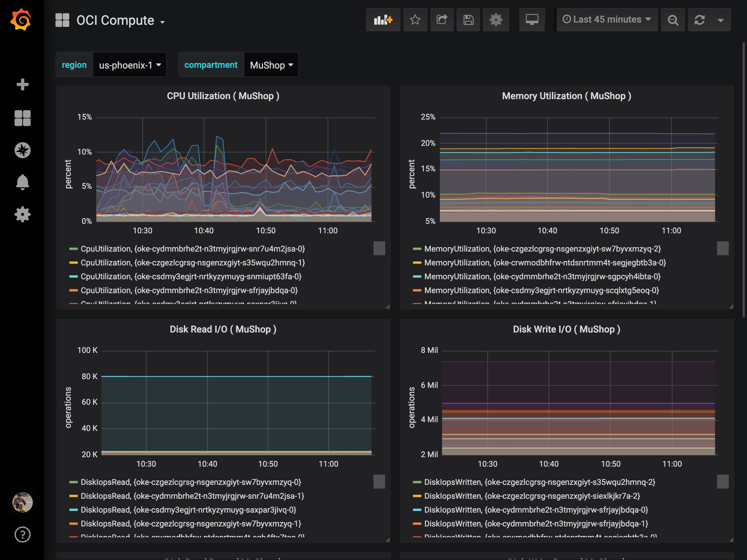Toggle MemoryUtilization sgpcyh4ibta-0 legend series
The width and height of the screenshot is (747, 560).
[x=542, y=277]
